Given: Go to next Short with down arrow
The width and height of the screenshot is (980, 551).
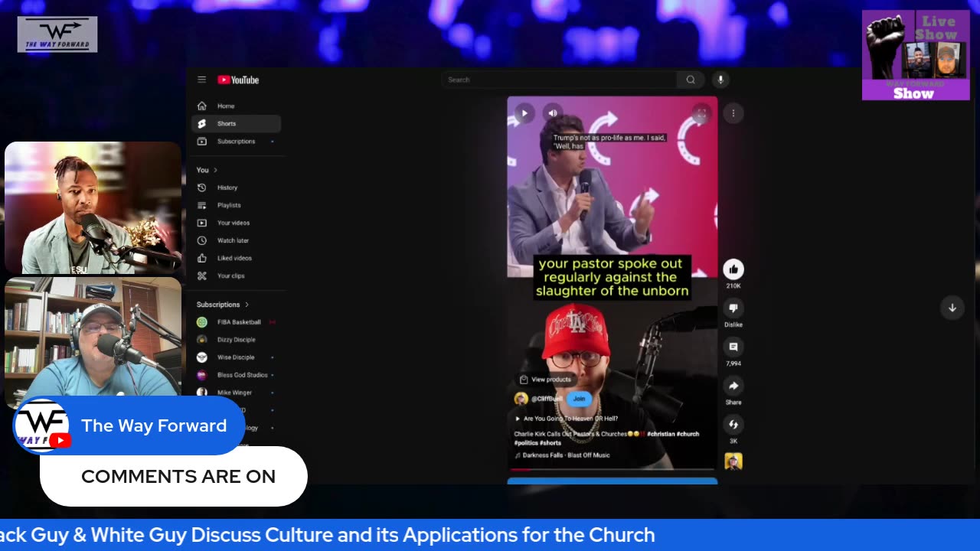Looking at the screenshot, I should click(952, 308).
